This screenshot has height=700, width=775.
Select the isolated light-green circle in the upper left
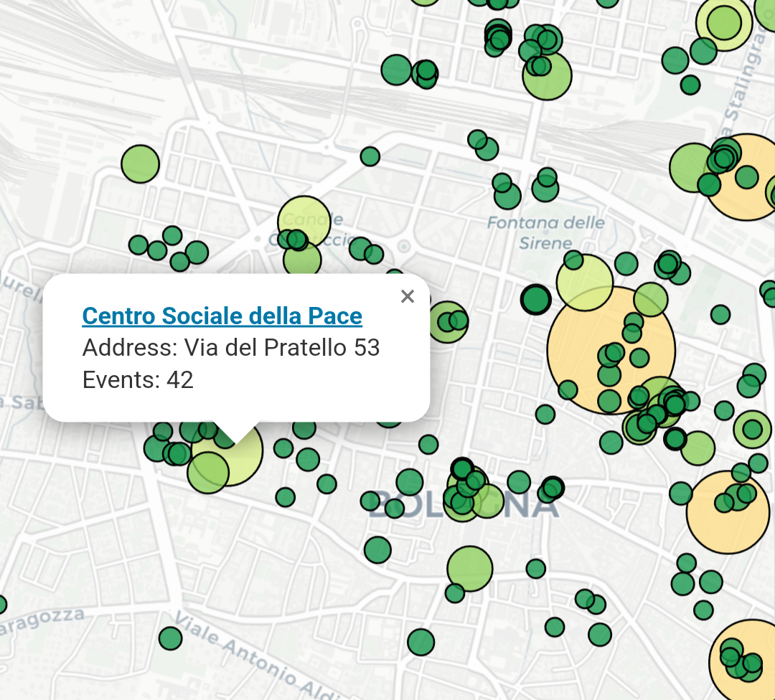(140, 164)
